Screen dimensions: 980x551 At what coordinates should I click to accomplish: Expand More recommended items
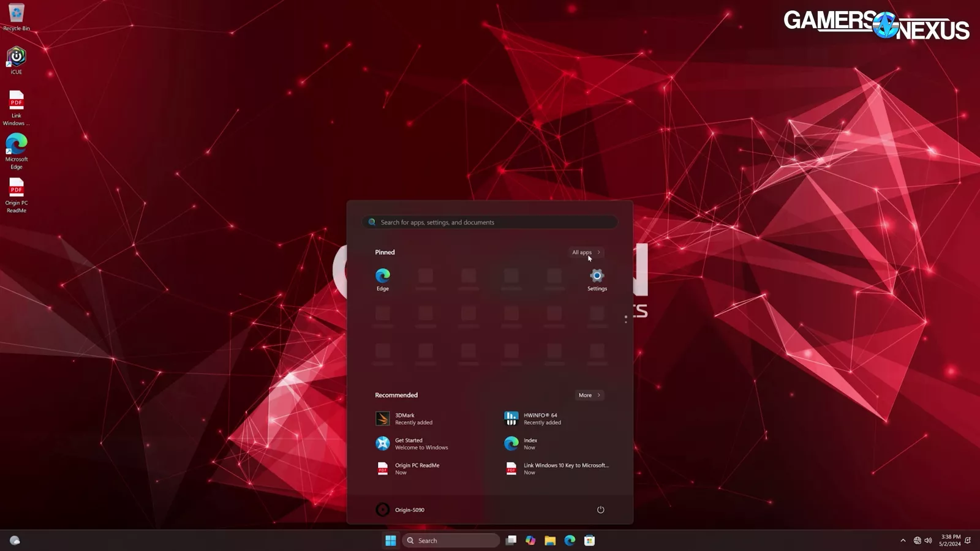[x=589, y=395]
